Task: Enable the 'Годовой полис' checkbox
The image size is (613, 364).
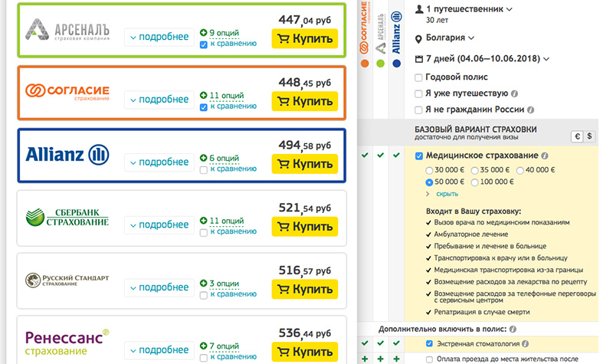Action: click(418, 77)
